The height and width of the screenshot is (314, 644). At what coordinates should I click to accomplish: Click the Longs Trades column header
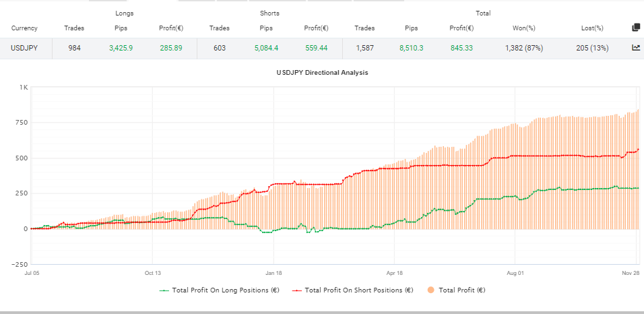74,28
